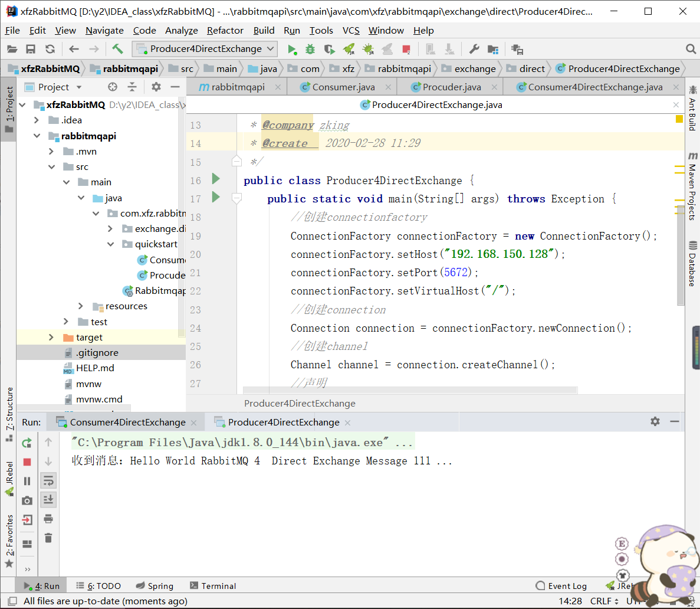Viewport: 700px width, 609px height.
Task: Run with coverage shield icon
Action: 330,49
